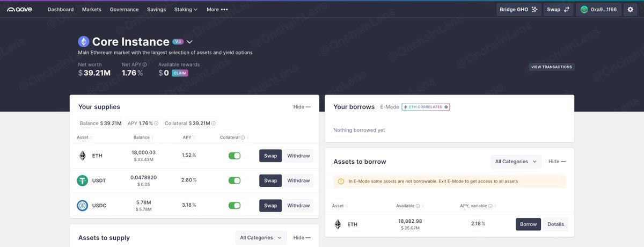This screenshot has height=247, width=644.
Task: Hide the Your supplies panel
Action: point(302,107)
